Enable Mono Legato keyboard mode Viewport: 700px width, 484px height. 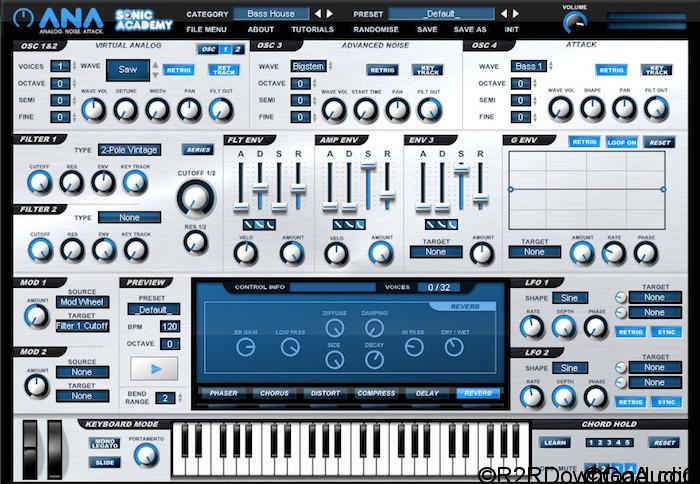tap(104, 443)
